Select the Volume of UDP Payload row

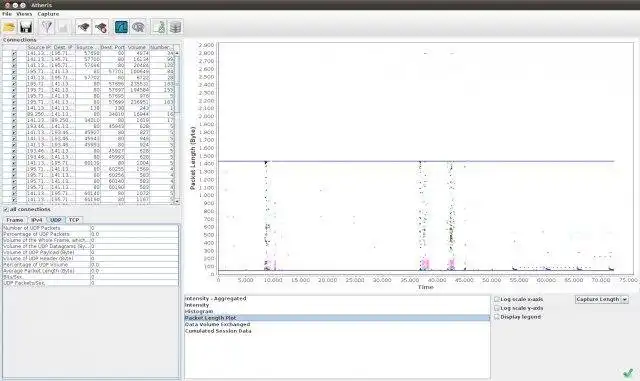tap(91, 252)
